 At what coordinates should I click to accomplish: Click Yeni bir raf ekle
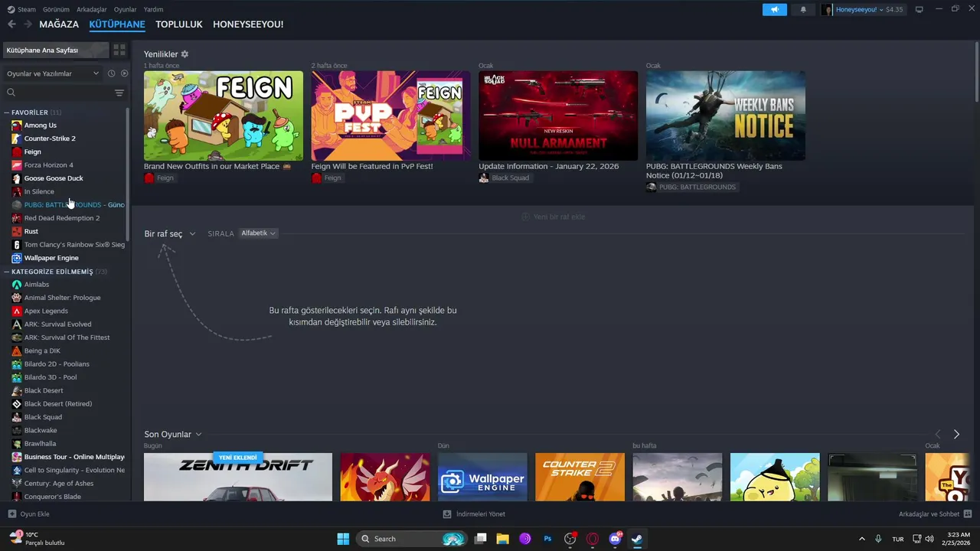coord(554,217)
